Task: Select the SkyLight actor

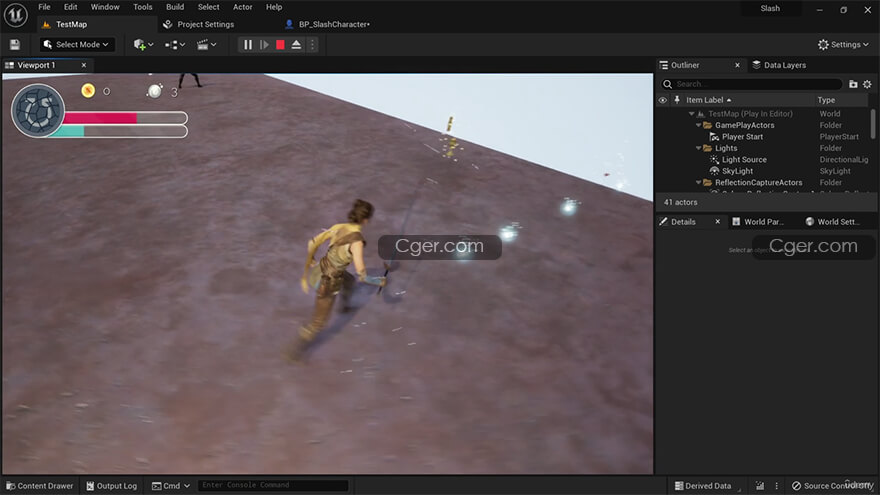Action: 737,171
